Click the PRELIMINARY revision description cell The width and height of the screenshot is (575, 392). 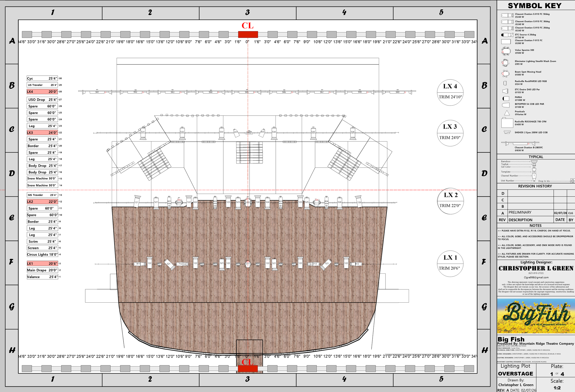(530, 213)
